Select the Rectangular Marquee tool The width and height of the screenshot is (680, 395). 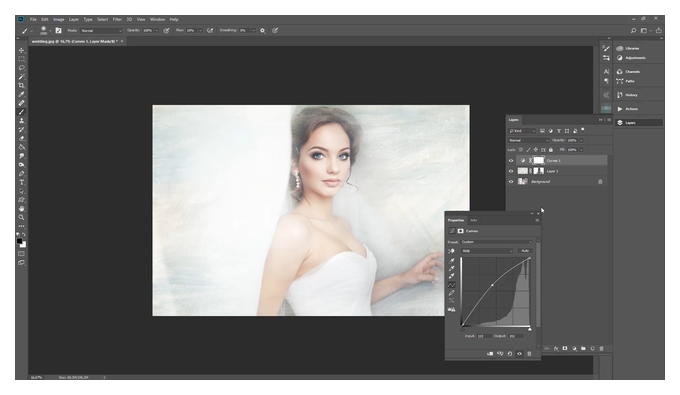click(21, 59)
